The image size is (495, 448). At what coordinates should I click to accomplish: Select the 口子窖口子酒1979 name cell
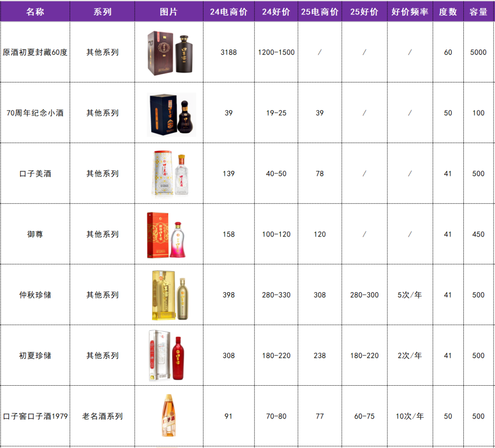point(35,416)
